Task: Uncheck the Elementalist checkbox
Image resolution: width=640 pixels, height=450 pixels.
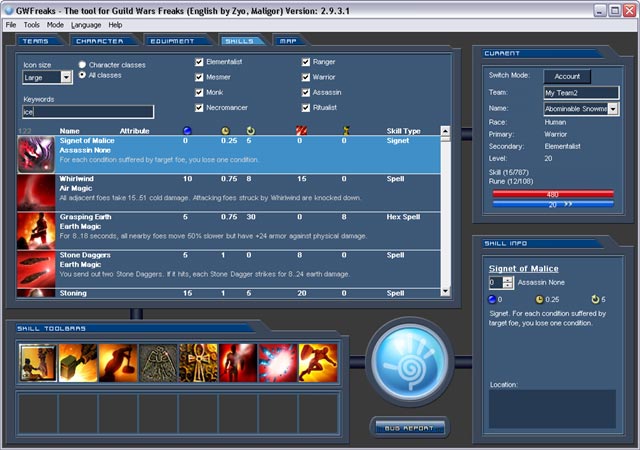Action: [199, 62]
